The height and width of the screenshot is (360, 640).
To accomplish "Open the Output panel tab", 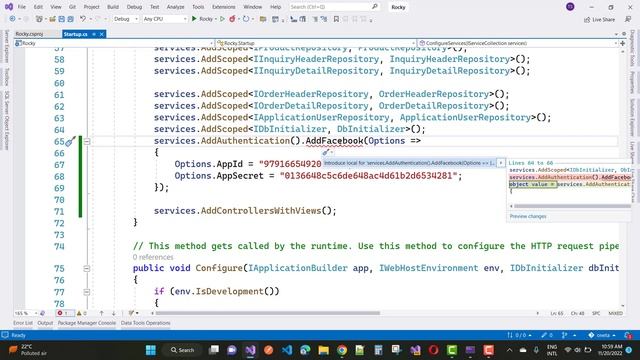I will coord(45,323).
